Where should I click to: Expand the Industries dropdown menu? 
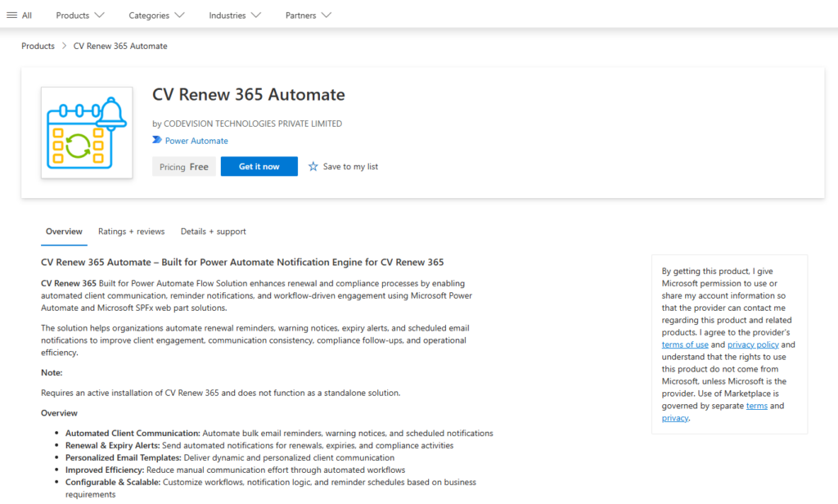pos(235,16)
